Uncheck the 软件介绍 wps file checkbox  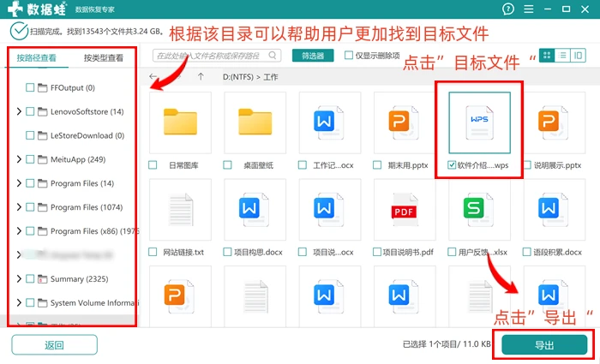pos(452,164)
